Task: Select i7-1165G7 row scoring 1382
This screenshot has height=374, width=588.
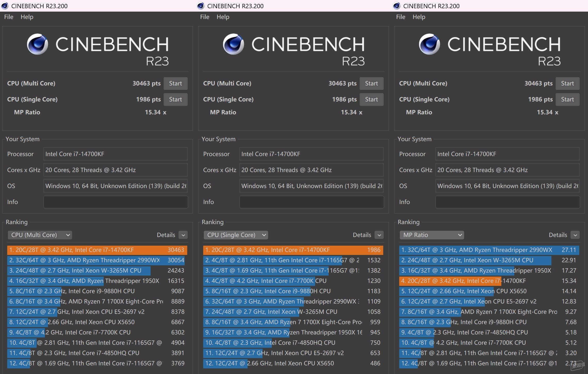Action: pos(293,270)
